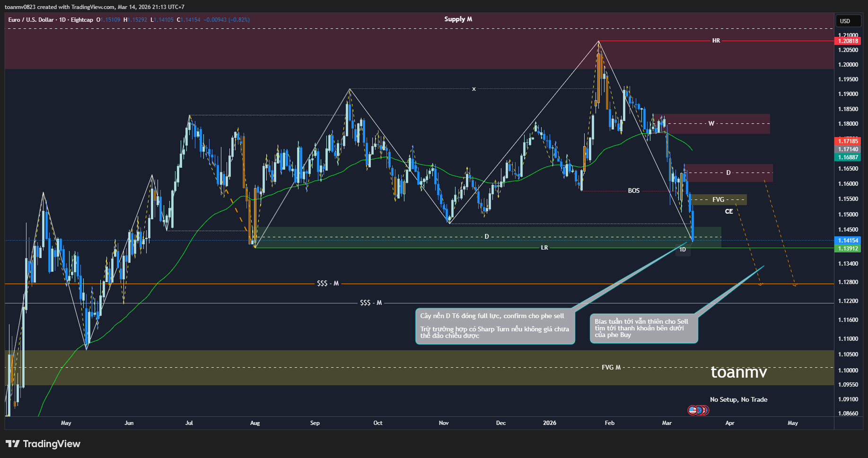Screen dimensions: 868x458
Task: Click the change value −0.00943 (−0.82%)
Action: coord(227,20)
